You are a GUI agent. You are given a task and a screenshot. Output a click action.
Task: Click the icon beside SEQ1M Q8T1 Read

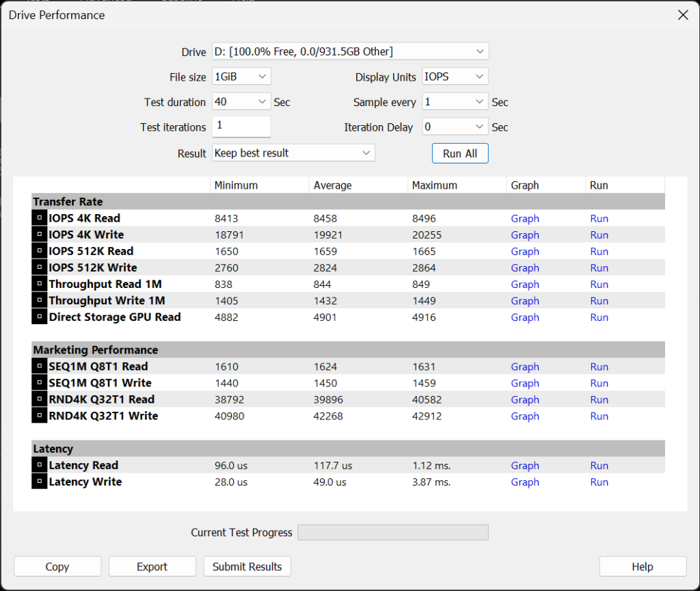pyautogui.click(x=39, y=367)
